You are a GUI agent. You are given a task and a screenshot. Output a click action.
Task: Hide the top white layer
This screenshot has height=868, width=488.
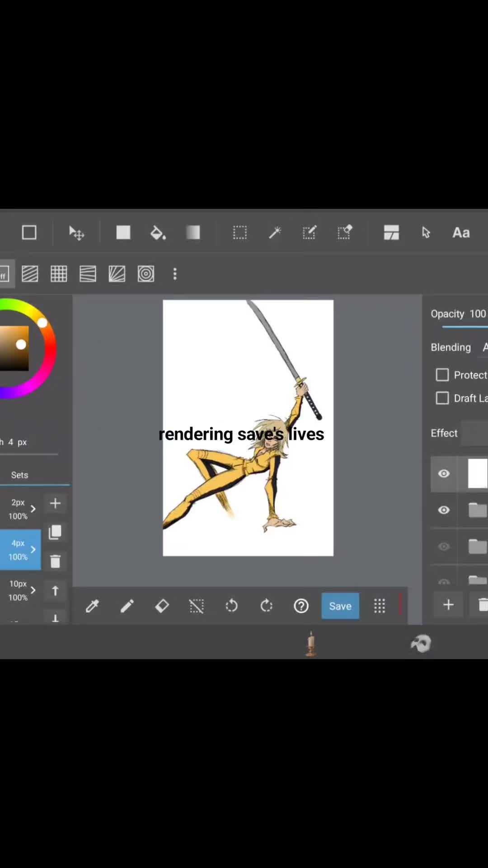point(444,473)
